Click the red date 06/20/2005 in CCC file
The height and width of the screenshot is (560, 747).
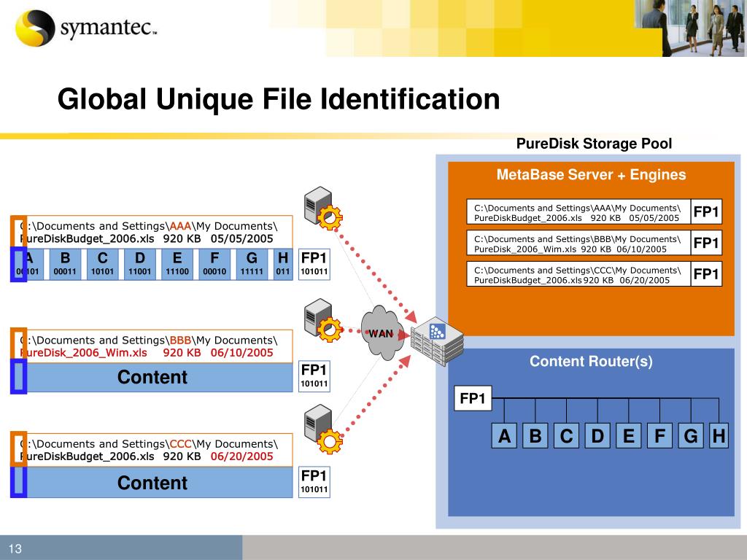pos(242,456)
